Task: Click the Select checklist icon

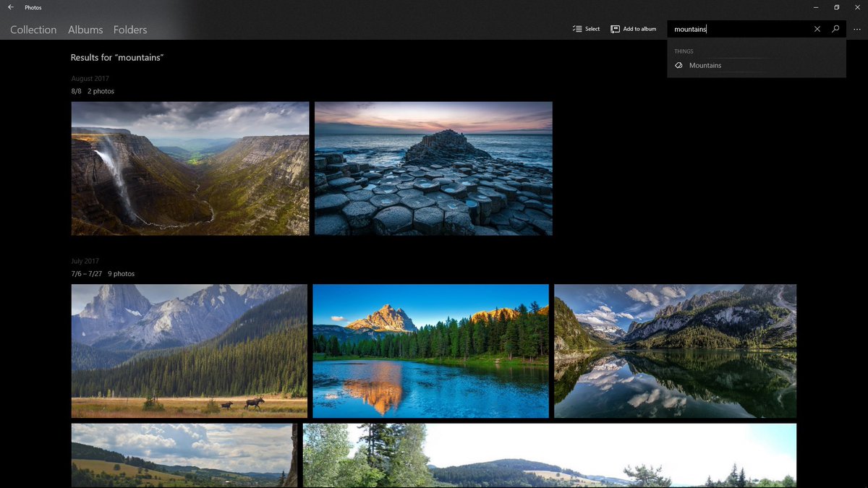Action: (577, 29)
